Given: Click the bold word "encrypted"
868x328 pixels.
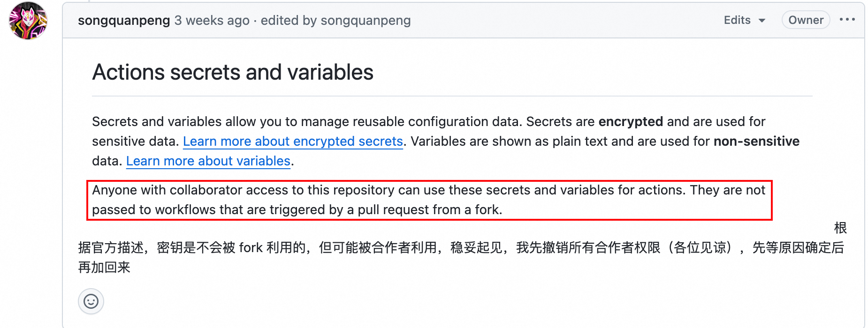Looking at the screenshot, I should (630, 122).
